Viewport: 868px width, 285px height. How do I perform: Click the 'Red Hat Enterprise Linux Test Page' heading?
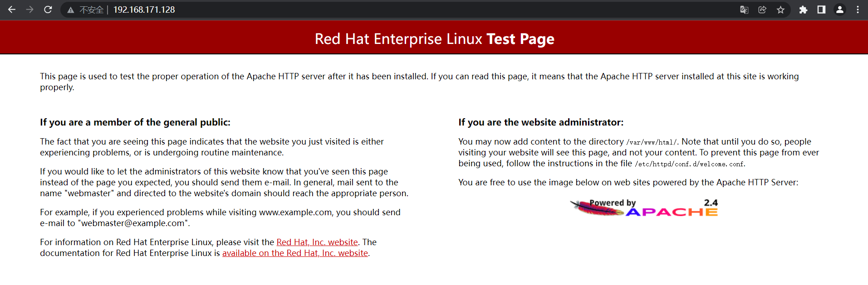click(434, 39)
